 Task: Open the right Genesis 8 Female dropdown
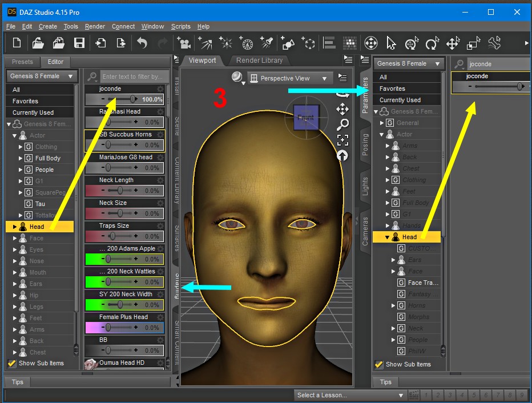[409, 64]
